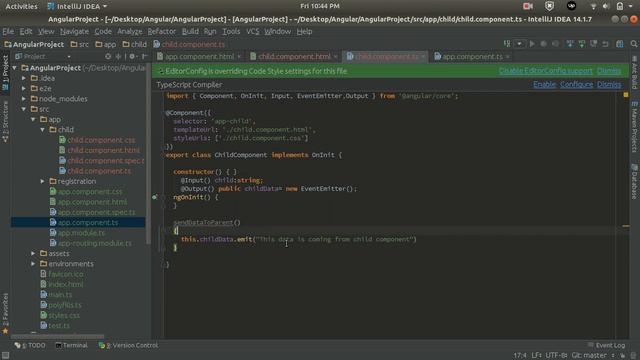Collapse the src folder
Screen dimensions: 640x360
pos(24,109)
